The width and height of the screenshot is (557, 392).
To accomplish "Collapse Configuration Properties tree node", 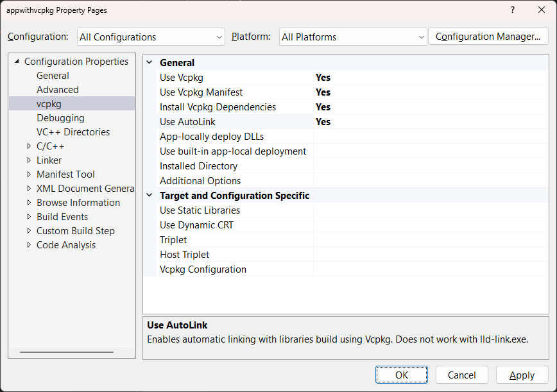I will point(17,62).
